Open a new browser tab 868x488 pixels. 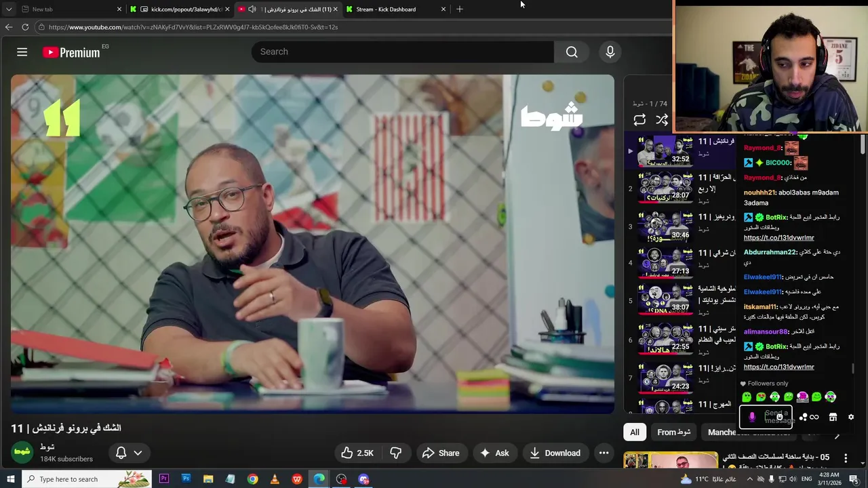click(x=460, y=9)
